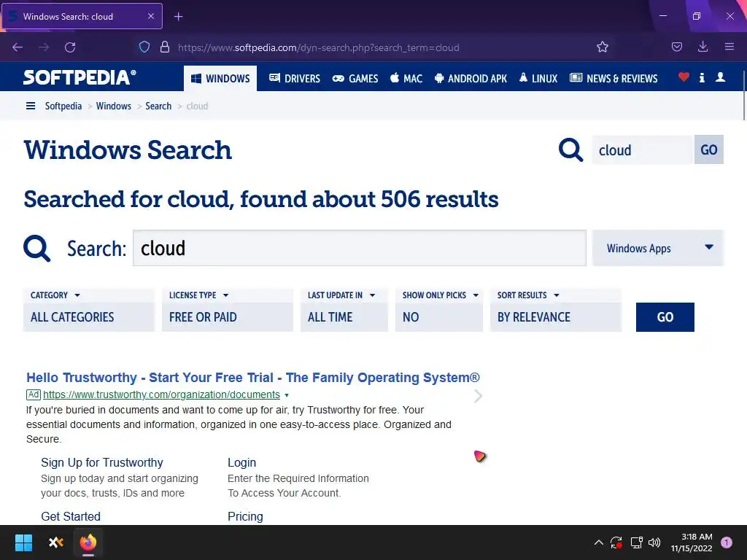The width and height of the screenshot is (747, 560).
Task: Switch to the WINDOWS section tab
Action: pos(220,78)
